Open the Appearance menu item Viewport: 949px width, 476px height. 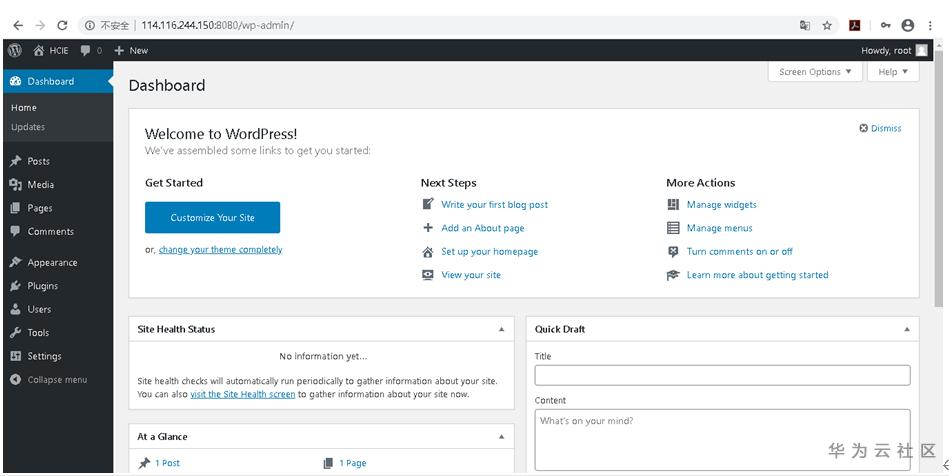[52, 263]
